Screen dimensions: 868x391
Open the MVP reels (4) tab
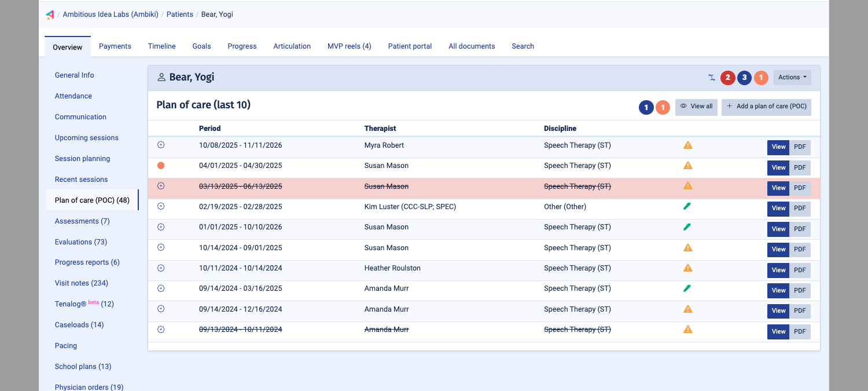[349, 46]
